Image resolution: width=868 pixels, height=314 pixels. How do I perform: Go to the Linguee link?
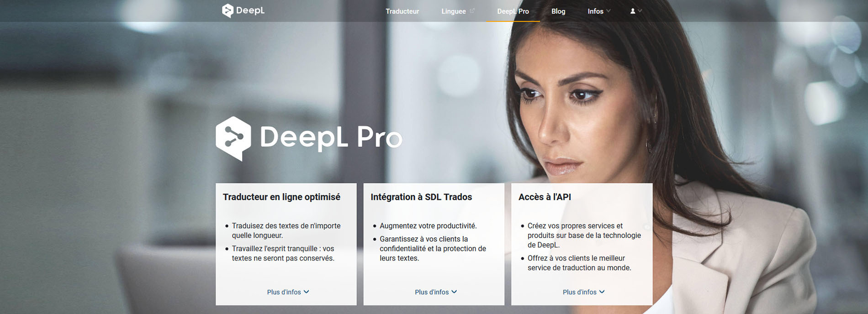(x=454, y=11)
